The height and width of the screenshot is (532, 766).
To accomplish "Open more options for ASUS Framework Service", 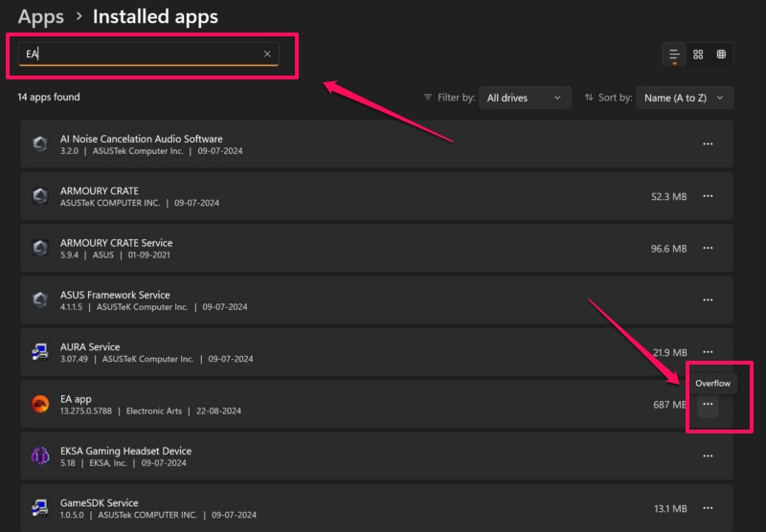I will [708, 300].
